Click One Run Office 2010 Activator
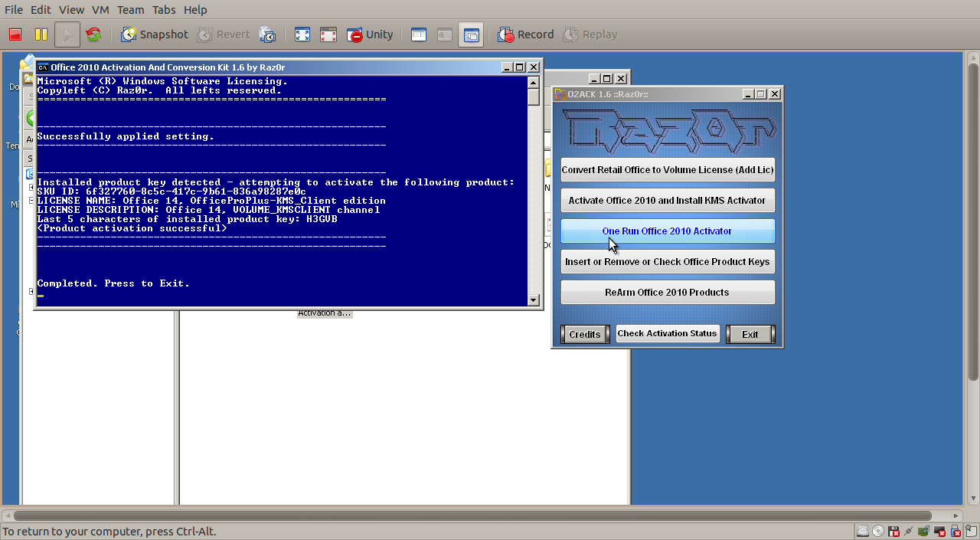The height and width of the screenshot is (540, 980). click(x=668, y=231)
